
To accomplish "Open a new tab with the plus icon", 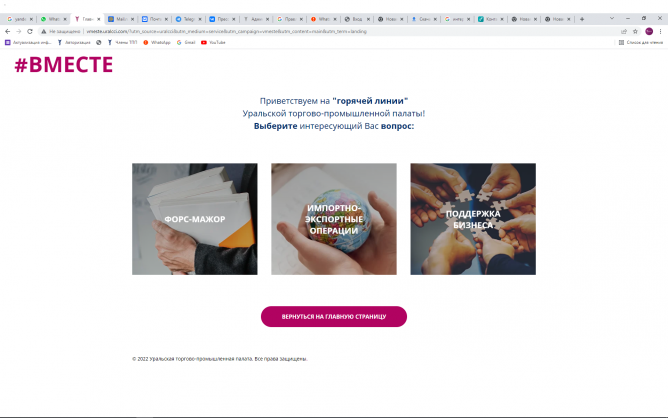I will (582, 19).
